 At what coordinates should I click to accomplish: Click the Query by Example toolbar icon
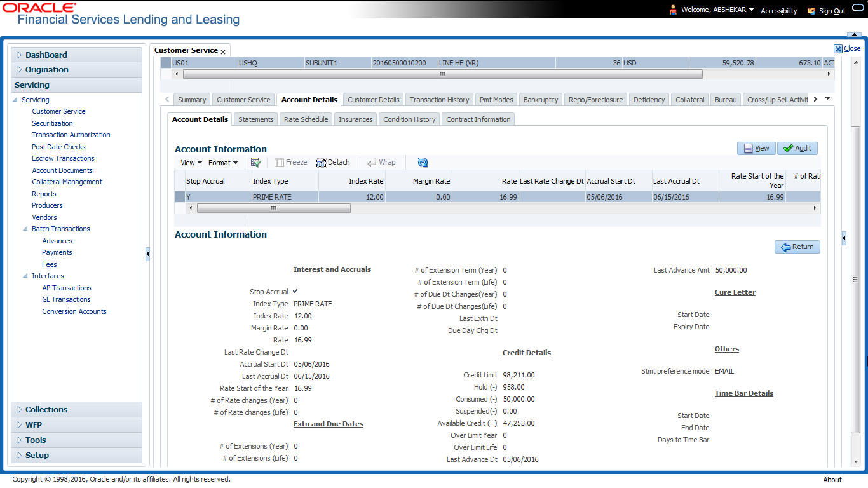click(255, 163)
